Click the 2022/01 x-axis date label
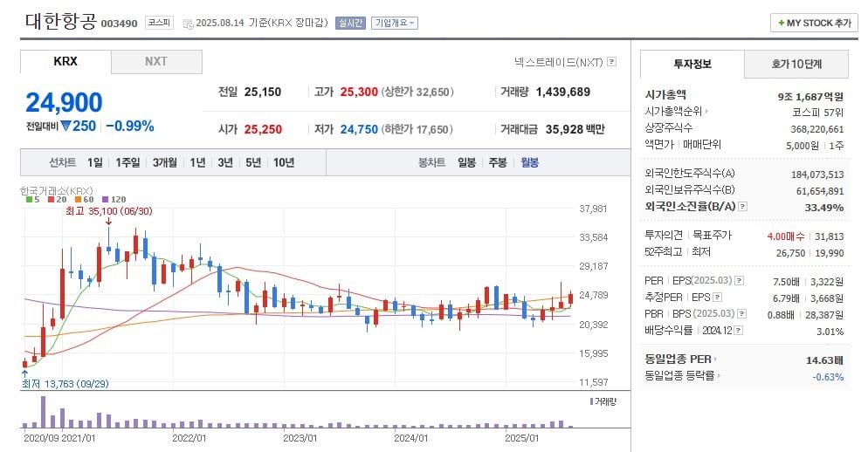 tap(189, 438)
